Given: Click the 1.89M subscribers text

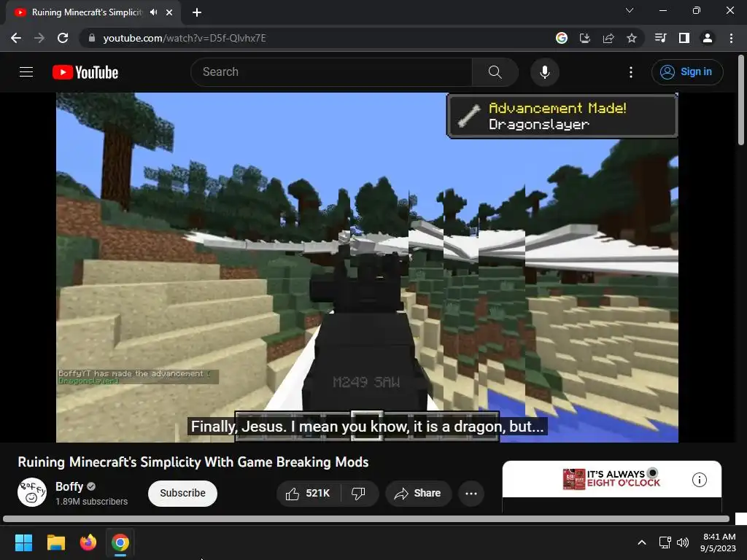Looking at the screenshot, I should (x=91, y=502).
